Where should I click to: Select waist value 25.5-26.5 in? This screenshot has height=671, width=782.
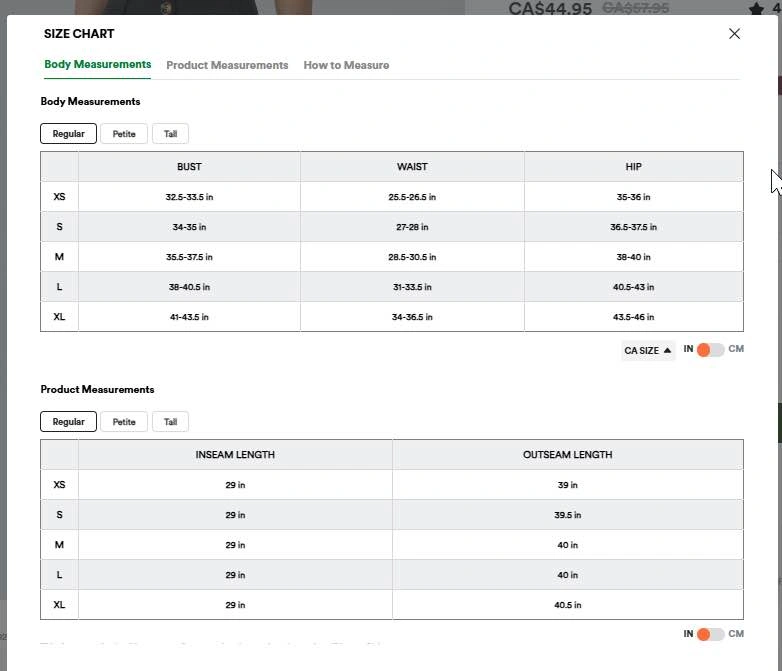[412, 197]
